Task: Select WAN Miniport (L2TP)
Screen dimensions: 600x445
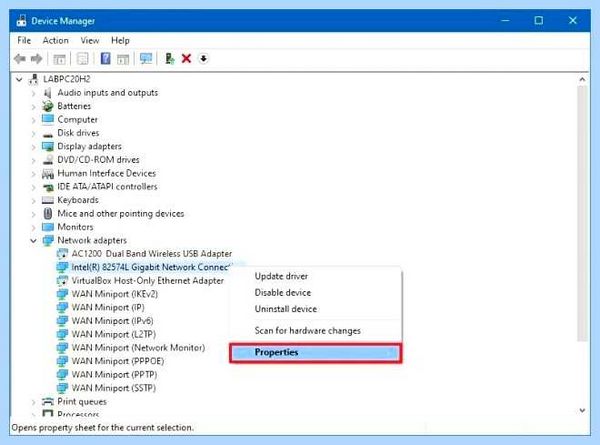Action: (114, 334)
